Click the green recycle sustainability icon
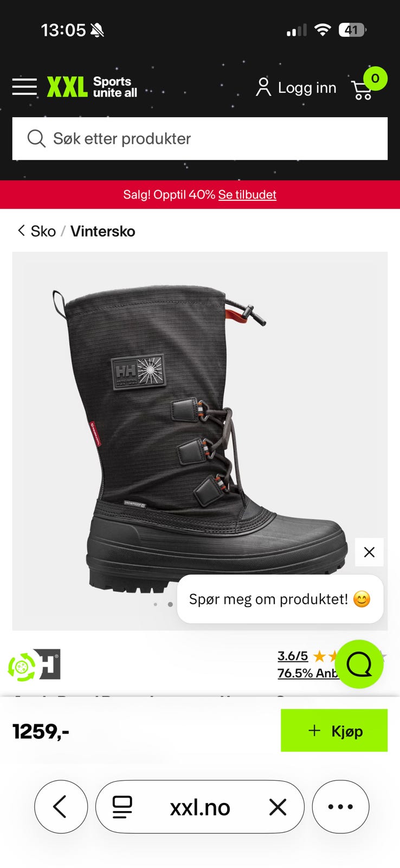 click(x=21, y=666)
